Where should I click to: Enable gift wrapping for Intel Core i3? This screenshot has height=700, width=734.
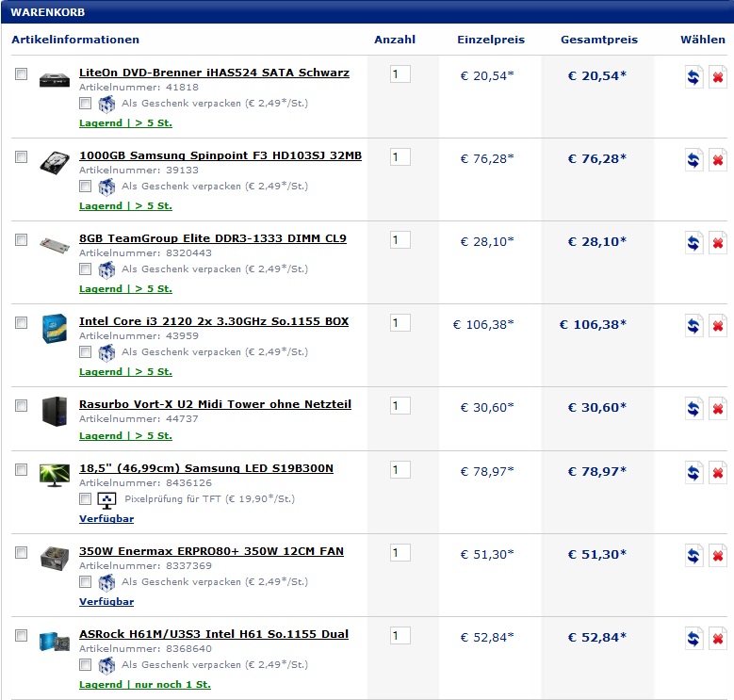[x=85, y=351]
